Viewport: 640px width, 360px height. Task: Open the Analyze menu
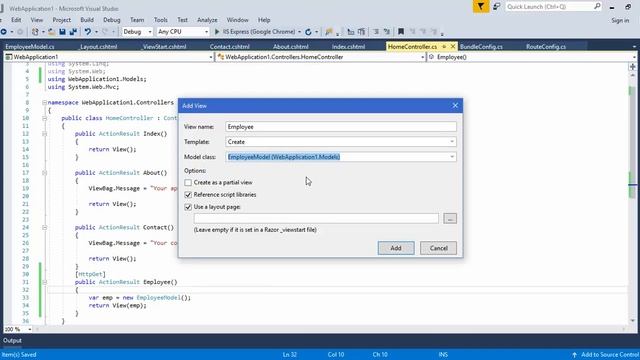click(207, 20)
